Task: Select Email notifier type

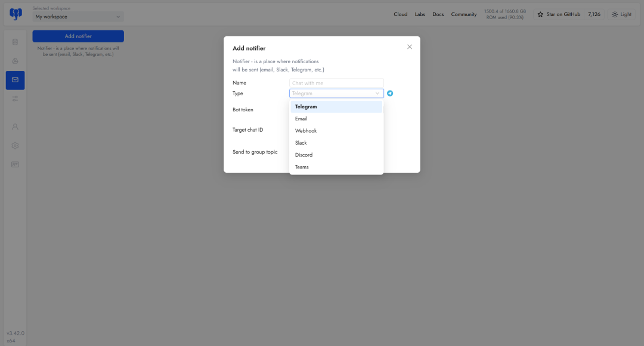Action: click(336, 119)
